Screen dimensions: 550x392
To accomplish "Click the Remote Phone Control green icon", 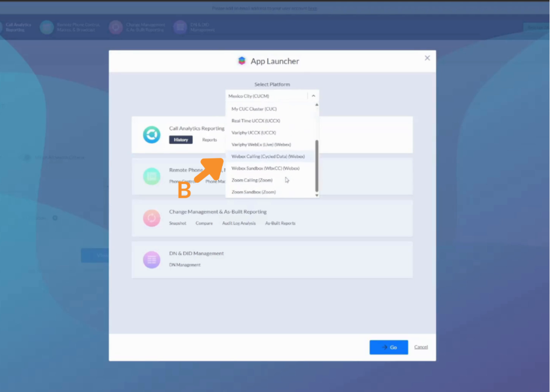I will 152,176.
